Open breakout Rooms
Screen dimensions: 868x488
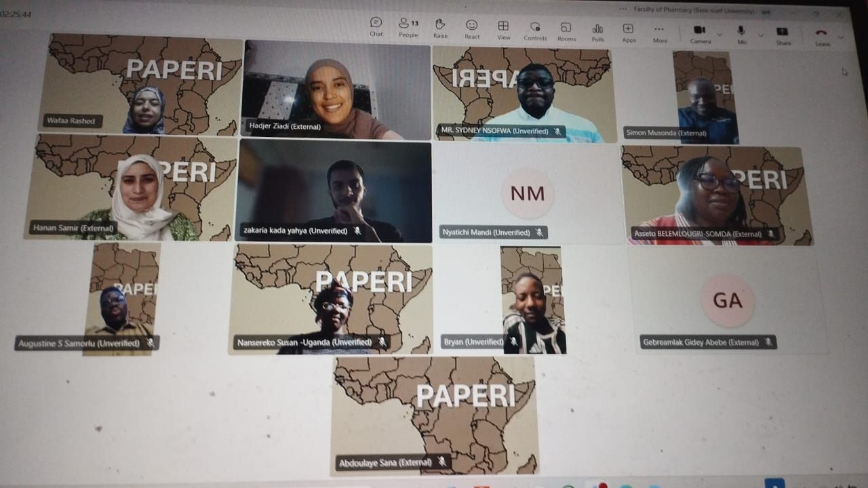566,30
